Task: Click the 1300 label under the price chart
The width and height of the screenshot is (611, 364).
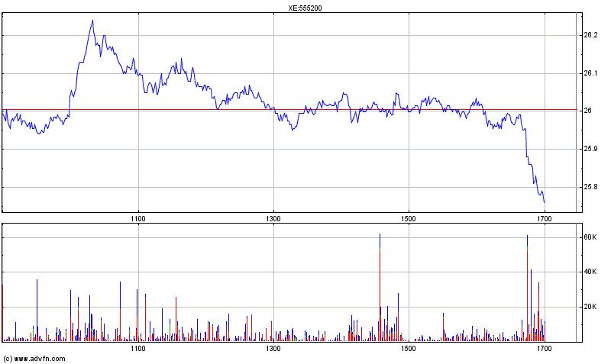Action: point(273,219)
